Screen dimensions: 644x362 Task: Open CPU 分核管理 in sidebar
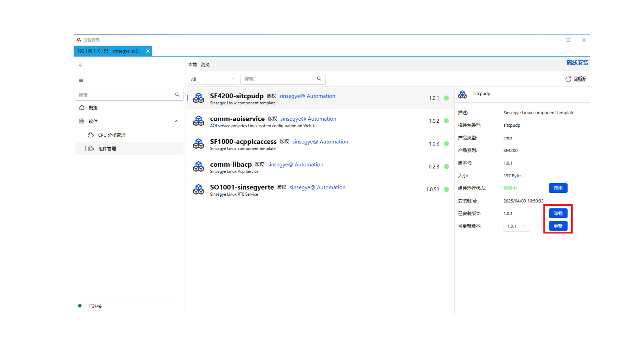[112, 135]
